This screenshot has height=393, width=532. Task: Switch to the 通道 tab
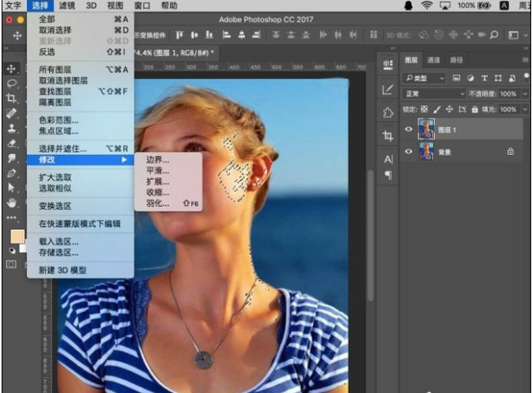(x=433, y=60)
